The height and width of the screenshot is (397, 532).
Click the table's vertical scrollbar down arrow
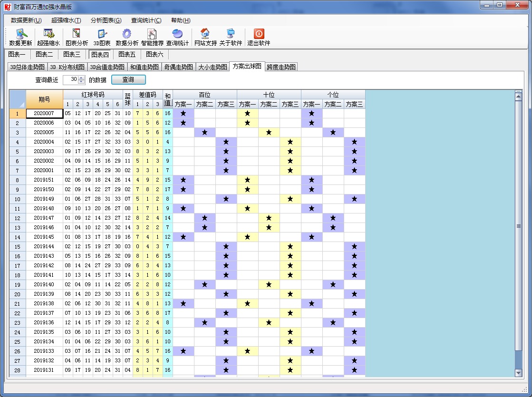tap(518, 373)
